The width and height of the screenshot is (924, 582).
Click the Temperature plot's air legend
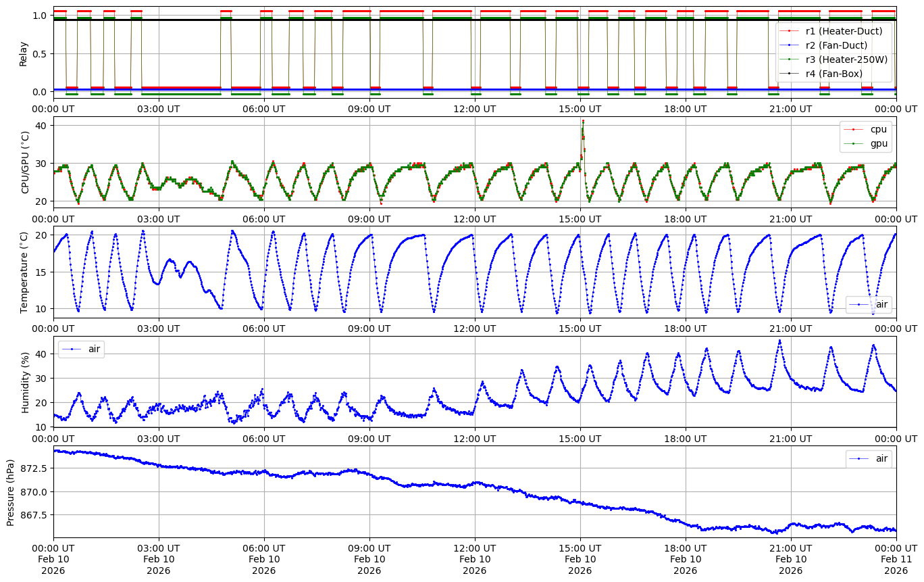click(x=869, y=304)
